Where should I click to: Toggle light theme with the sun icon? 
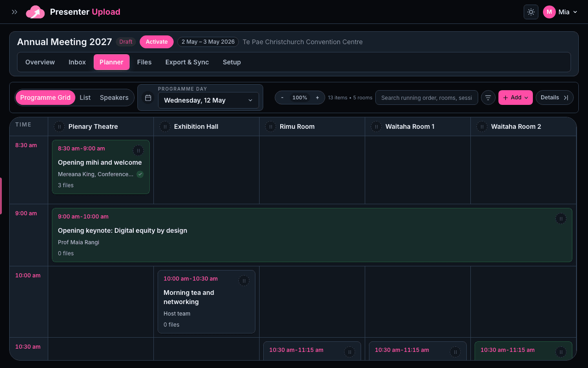(x=531, y=12)
